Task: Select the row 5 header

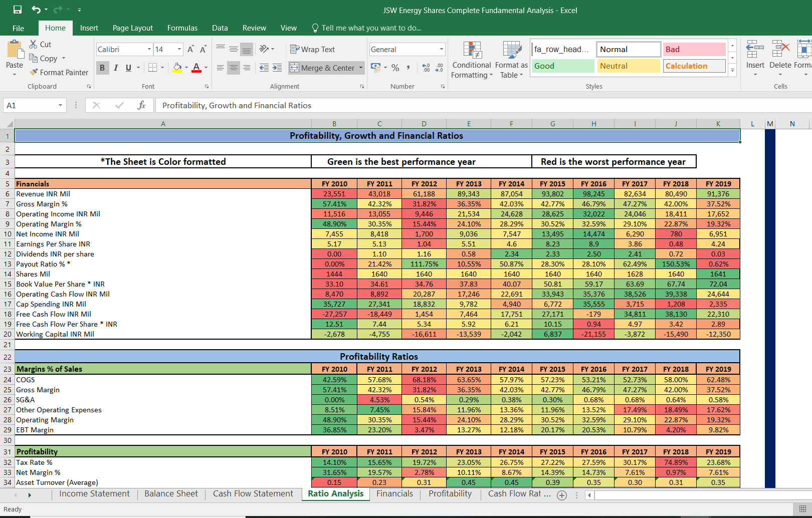Action: pos(8,184)
